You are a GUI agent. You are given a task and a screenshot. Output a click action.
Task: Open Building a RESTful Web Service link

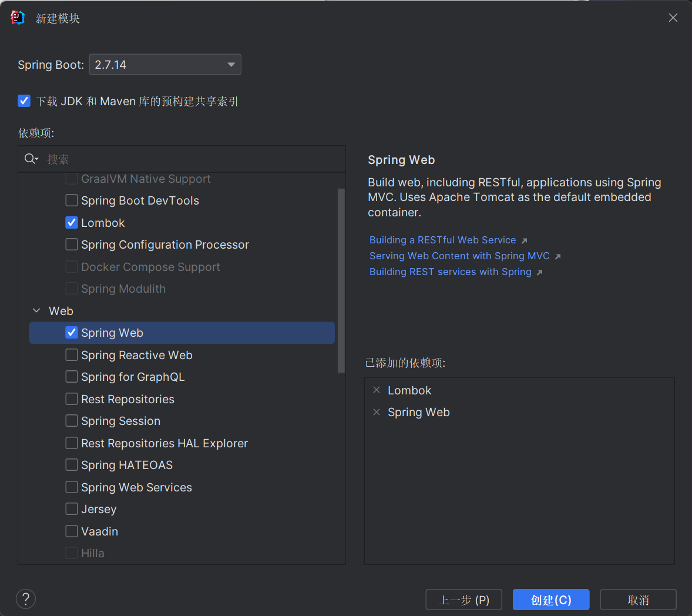(443, 240)
